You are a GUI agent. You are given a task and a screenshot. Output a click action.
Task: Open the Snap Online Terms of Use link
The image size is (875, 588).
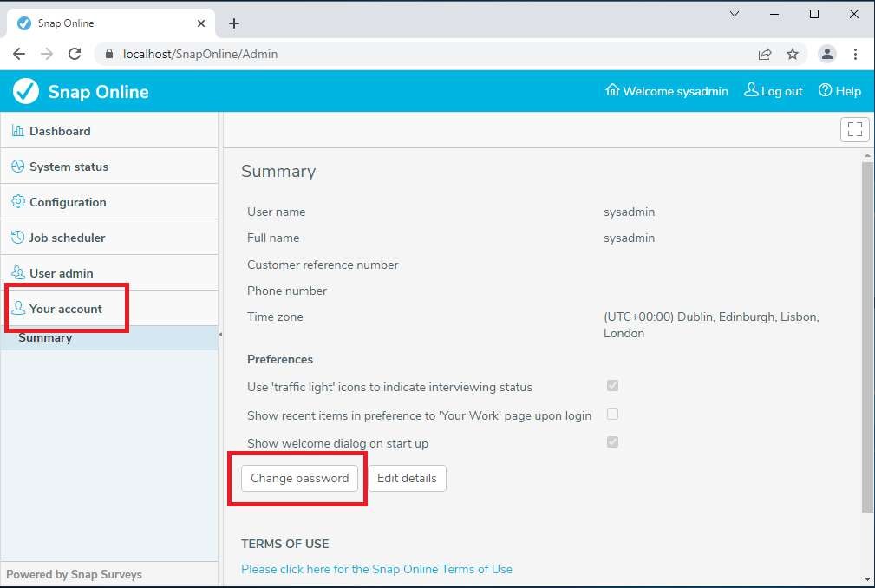click(376, 569)
